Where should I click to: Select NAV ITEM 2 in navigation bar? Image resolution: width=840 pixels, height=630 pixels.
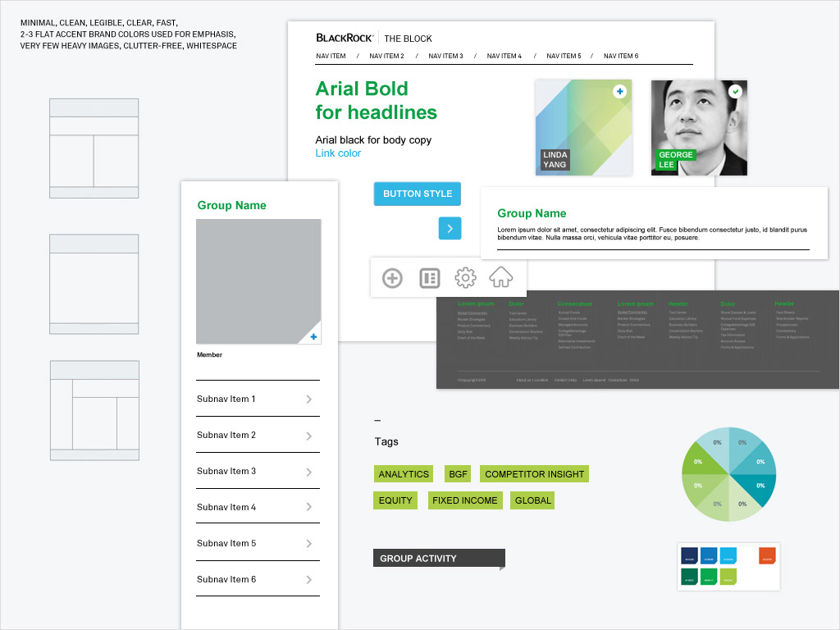pyautogui.click(x=386, y=56)
